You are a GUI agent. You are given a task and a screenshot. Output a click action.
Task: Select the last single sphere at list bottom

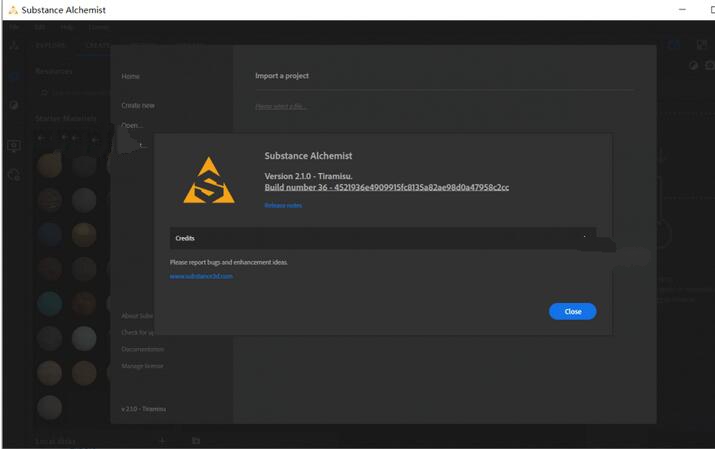click(x=50, y=408)
